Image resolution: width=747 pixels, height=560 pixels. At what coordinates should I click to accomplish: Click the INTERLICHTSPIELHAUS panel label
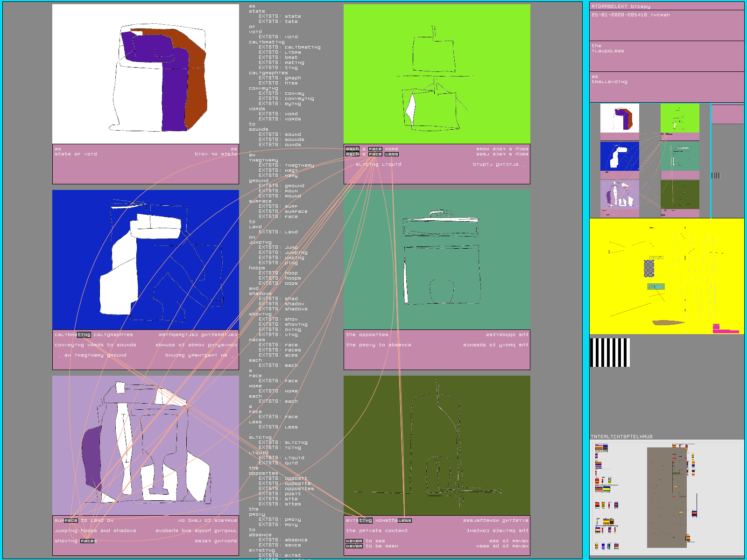pyautogui.click(x=621, y=437)
